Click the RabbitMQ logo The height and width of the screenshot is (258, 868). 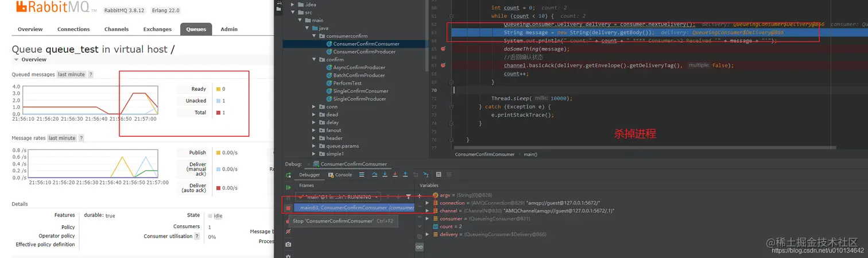pos(55,7)
